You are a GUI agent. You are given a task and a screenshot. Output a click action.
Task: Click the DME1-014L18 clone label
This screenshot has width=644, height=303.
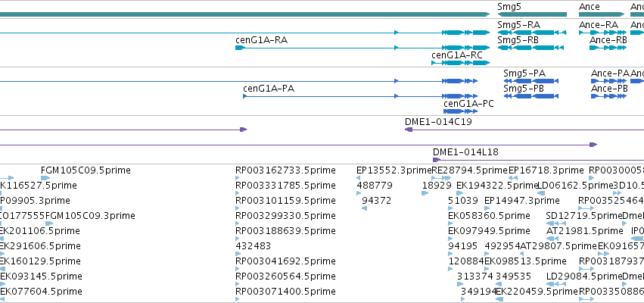465,152
